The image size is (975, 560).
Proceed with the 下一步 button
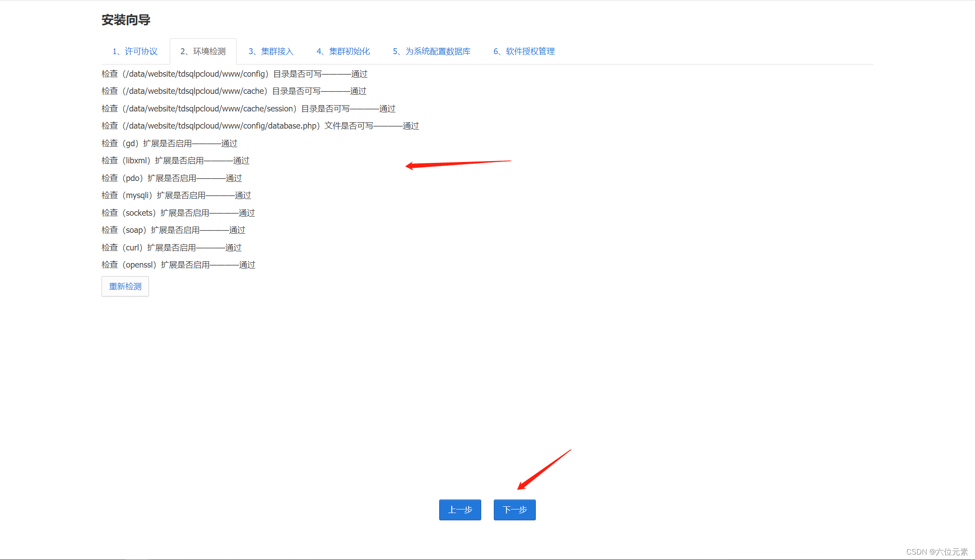515,510
